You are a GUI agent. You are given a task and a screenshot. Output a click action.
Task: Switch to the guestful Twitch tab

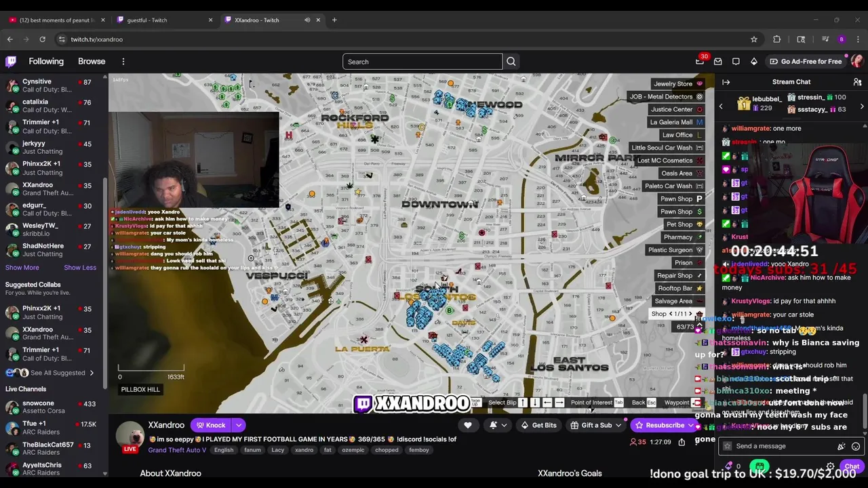click(x=163, y=20)
